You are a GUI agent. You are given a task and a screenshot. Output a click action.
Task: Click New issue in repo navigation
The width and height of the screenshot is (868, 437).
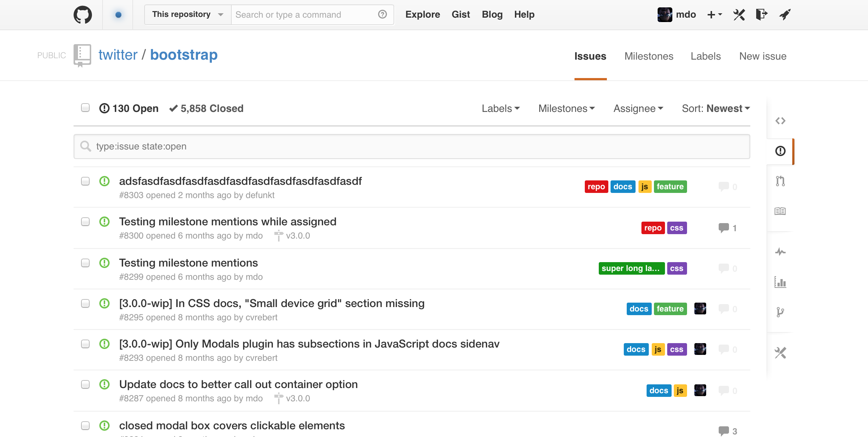pos(763,56)
